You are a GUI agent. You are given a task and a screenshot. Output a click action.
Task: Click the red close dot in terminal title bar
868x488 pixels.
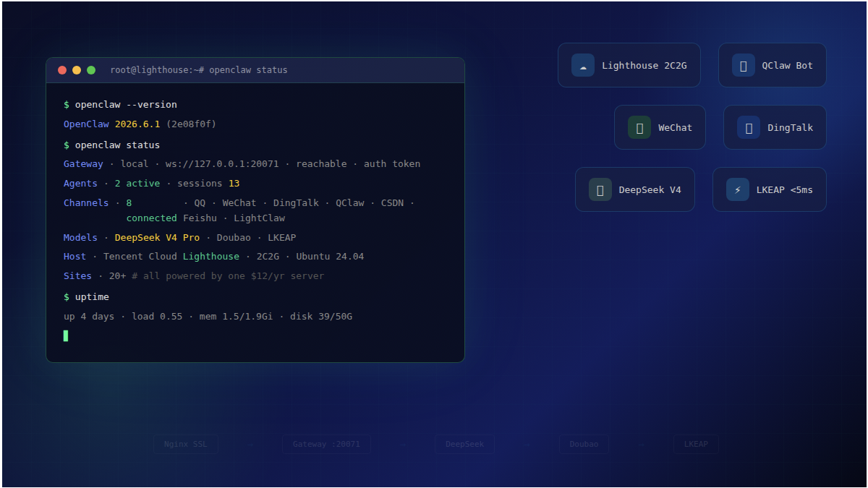[62, 70]
